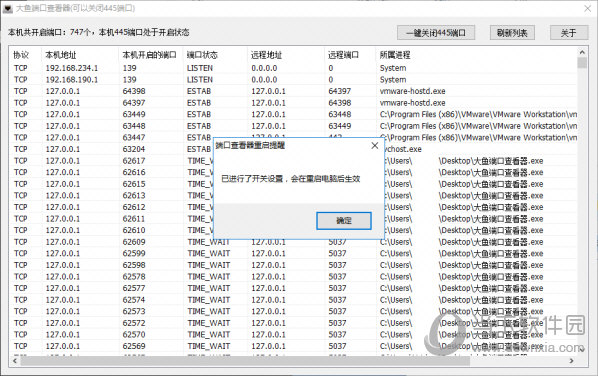Sort by the 远程地址 column header
598x376 pixels.
tap(266, 55)
